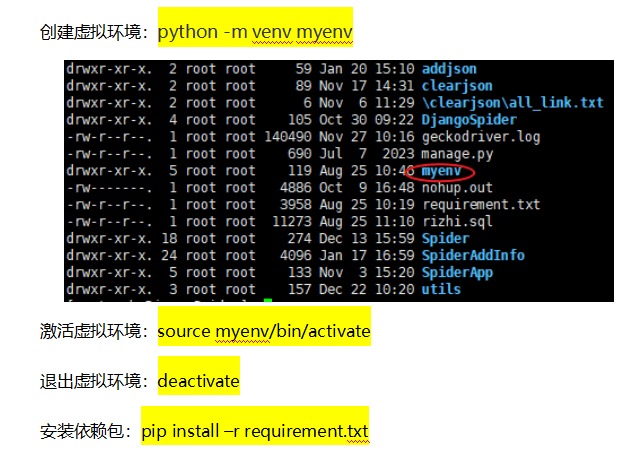Click the \clearjson\all_link.txt entry
The image size is (617, 450).
pyautogui.click(x=512, y=102)
